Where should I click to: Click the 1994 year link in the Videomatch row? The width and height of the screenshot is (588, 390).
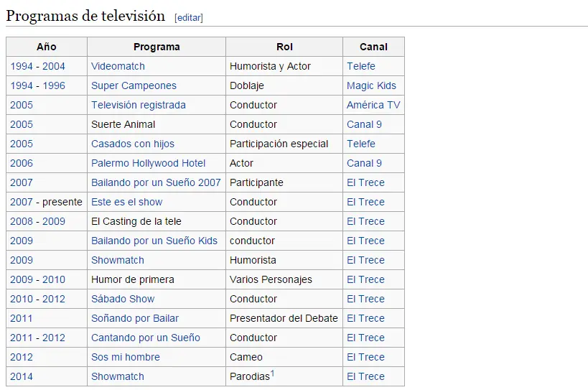click(22, 66)
